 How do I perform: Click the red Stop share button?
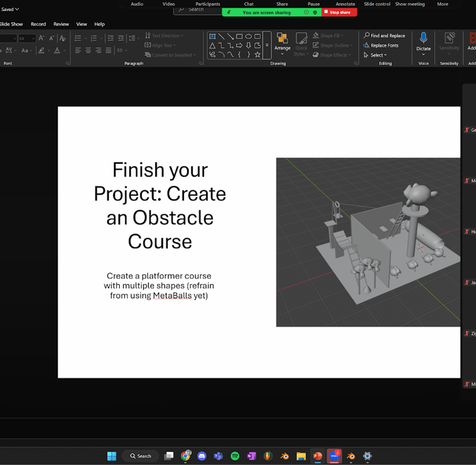tap(340, 12)
